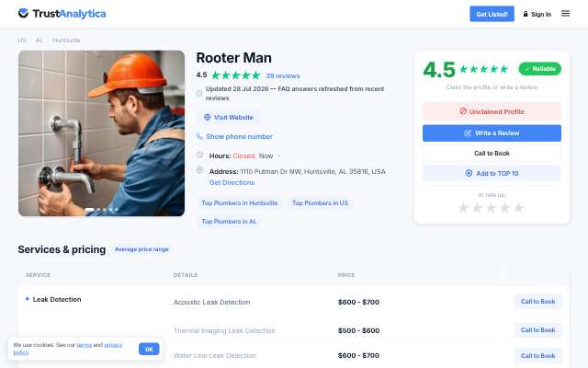Rate three stars in the rate-us row

(x=491, y=207)
